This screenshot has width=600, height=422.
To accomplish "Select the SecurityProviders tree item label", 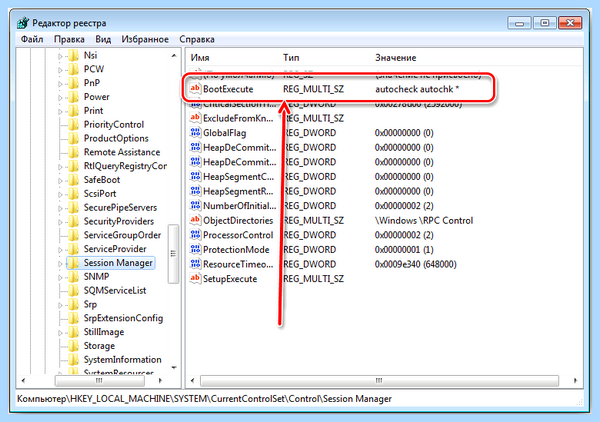I will (x=119, y=221).
